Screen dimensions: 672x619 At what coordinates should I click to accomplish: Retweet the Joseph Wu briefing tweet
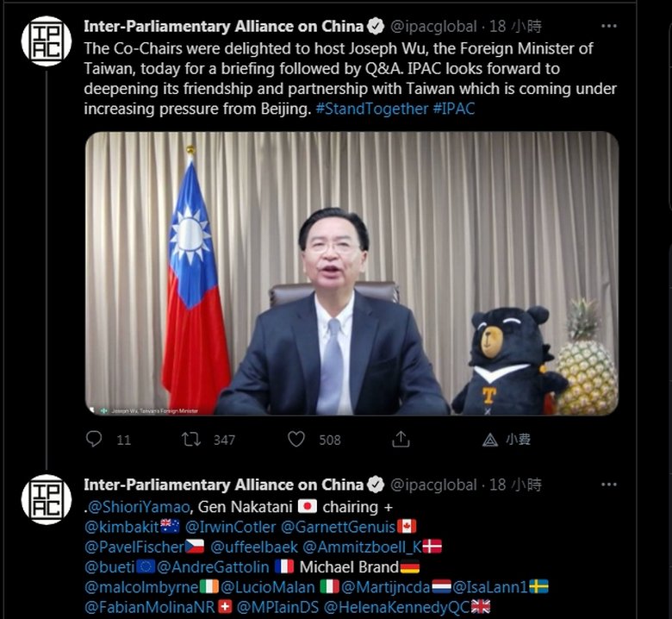pos(190,440)
